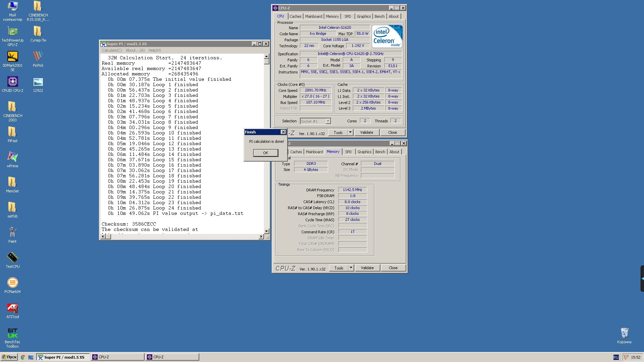
Task: Open the Корзина recycle bin icon
Action: [624, 336]
